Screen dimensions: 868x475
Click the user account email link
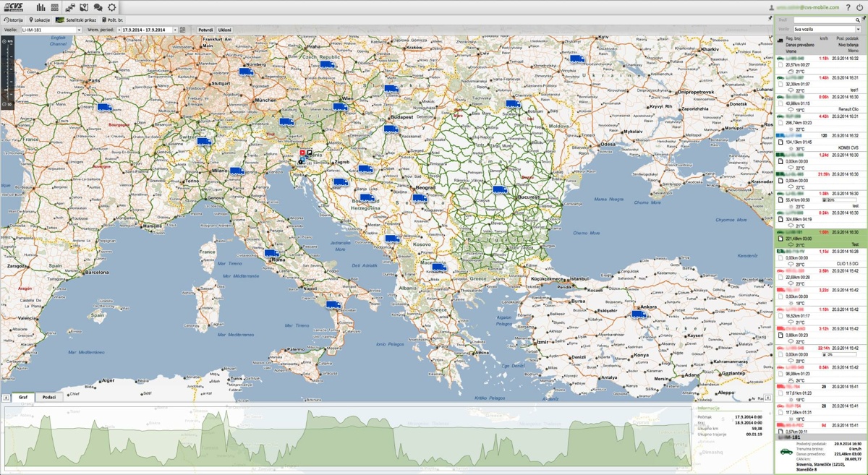809,7
